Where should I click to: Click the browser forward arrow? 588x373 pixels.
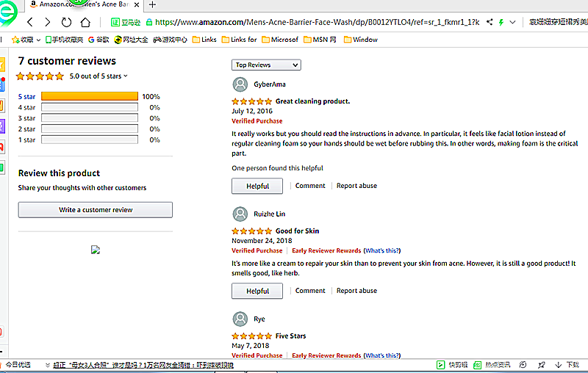point(48,23)
